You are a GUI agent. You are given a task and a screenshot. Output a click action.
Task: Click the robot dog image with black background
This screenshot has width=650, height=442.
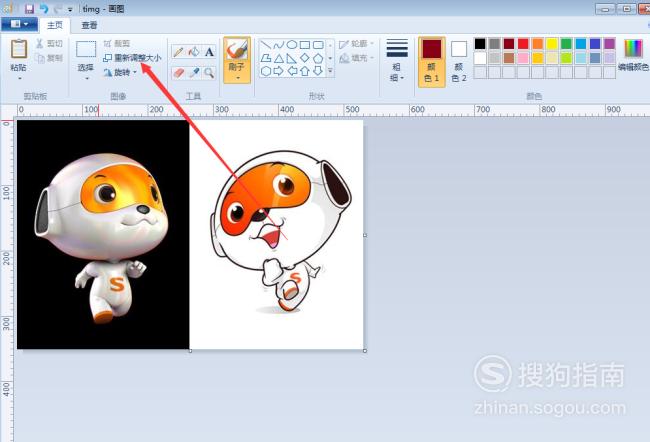(x=103, y=235)
